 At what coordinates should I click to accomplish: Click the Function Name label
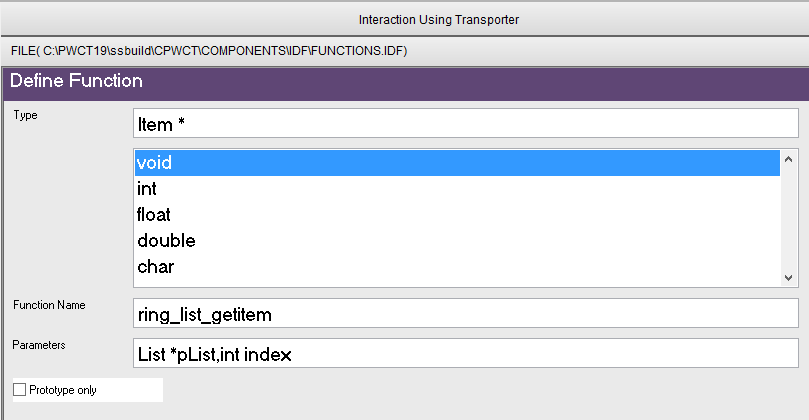tap(49, 305)
